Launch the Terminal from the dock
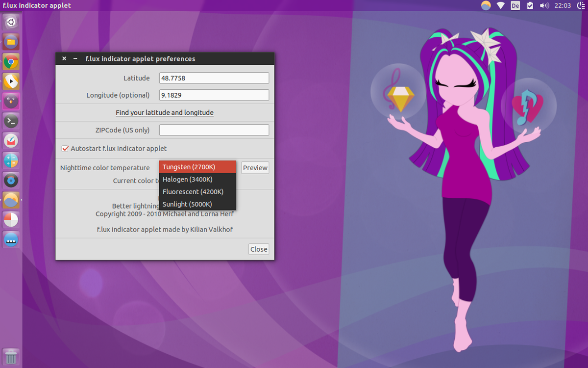Screen dimensions: 588x368 point(11,121)
